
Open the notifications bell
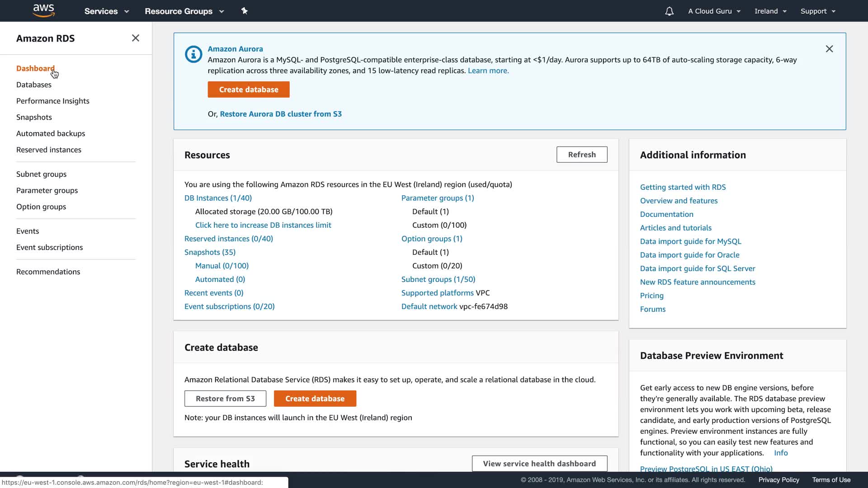pos(669,11)
